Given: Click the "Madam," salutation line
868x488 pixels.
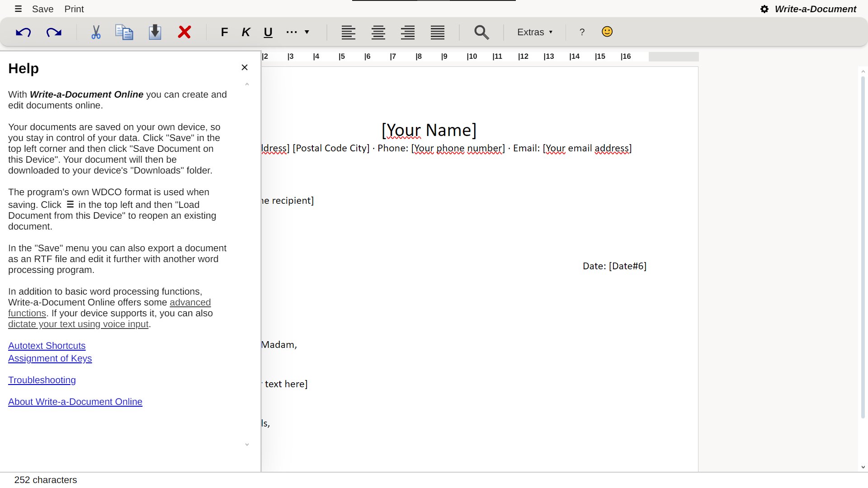Looking at the screenshot, I should [279, 345].
